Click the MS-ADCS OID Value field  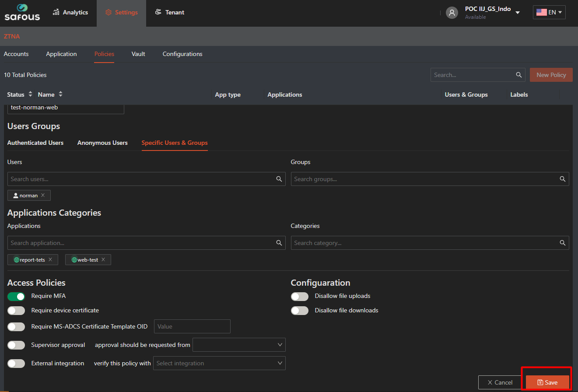click(x=192, y=326)
